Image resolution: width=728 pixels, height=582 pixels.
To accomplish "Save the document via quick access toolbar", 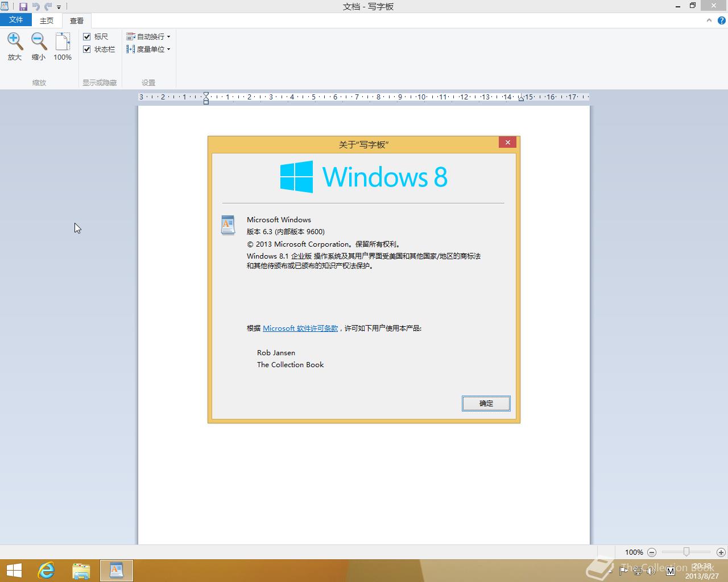I will (23, 7).
